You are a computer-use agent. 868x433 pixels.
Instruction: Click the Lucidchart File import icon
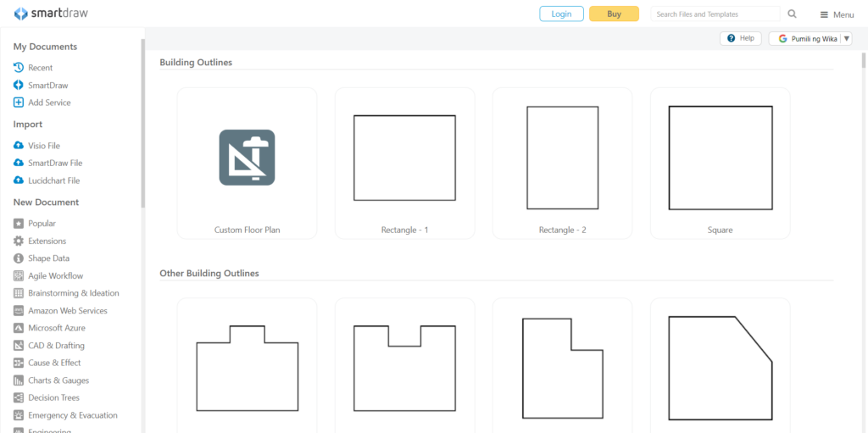tap(19, 180)
